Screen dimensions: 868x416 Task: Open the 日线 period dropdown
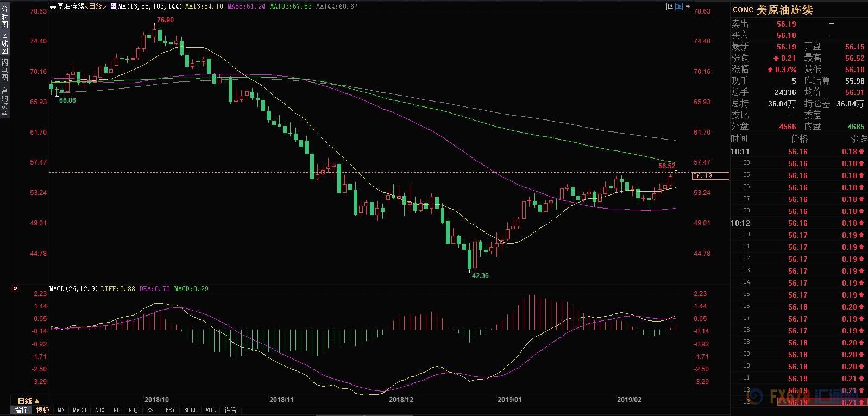(x=28, y=401)
